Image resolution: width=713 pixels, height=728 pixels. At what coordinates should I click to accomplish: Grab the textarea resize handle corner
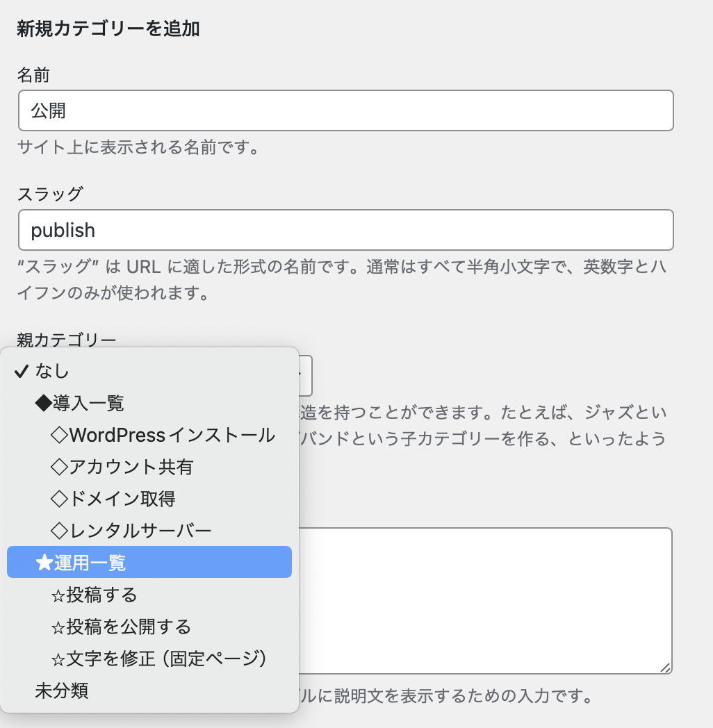(666, 668)
